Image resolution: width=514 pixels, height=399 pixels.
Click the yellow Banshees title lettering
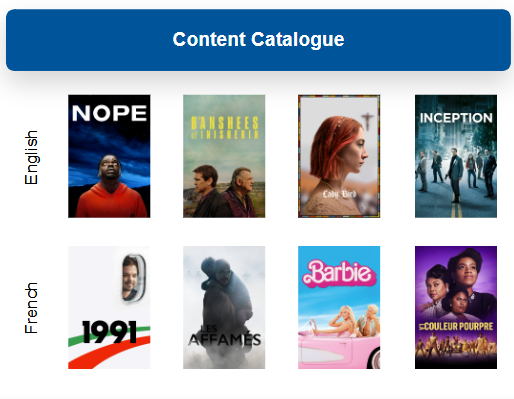(x=225, y=127)
